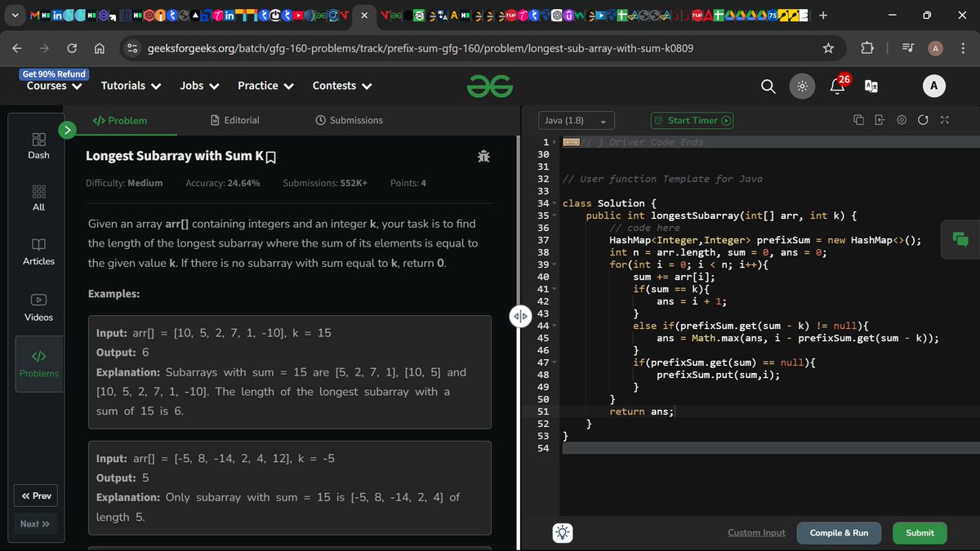
Task: Open Articles in sidebar
Action: click(x=38, y=251)
